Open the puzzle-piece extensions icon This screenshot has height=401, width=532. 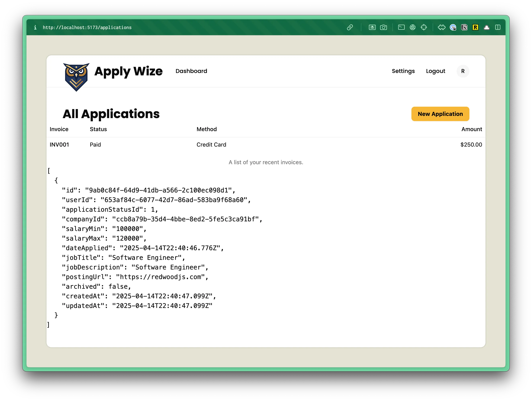[442, 27]
